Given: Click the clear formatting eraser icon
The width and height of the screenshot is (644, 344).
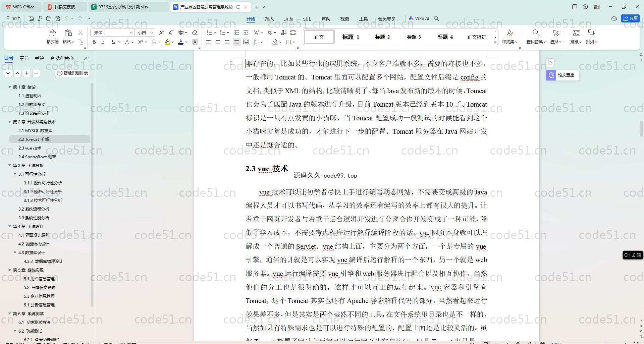Looking at the screenshot, I should [x=195, y=33].
